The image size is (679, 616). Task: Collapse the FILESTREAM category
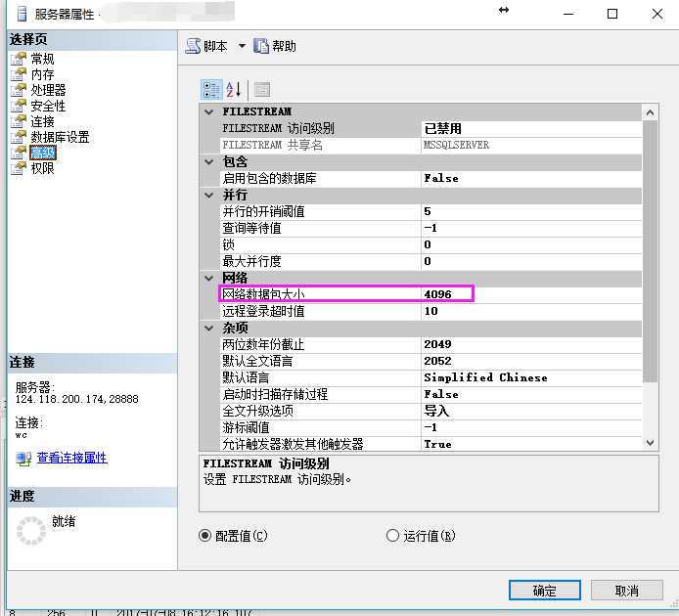point(209,111)
